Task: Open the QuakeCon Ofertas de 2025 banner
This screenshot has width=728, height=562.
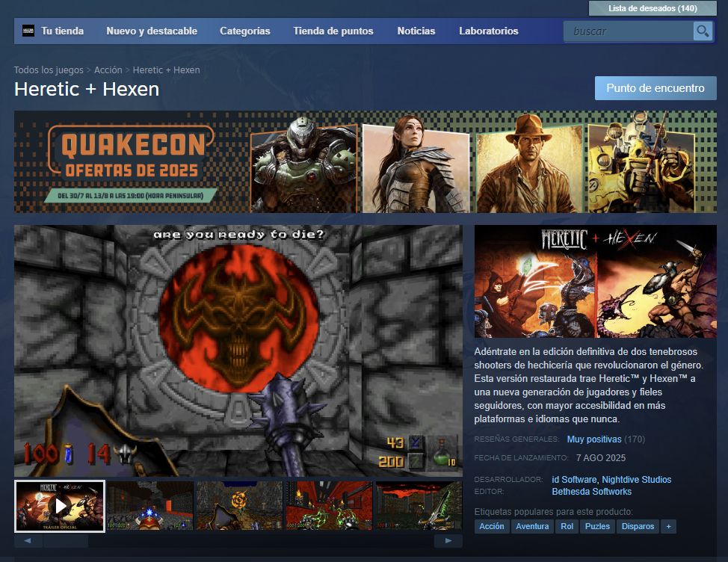Action: (x=365, y=162)
